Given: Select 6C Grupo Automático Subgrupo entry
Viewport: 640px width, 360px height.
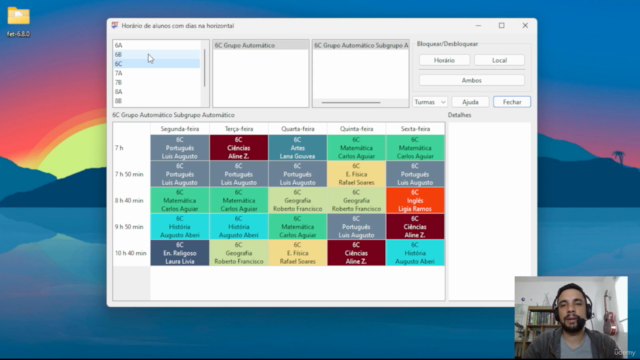Looking at the screenshot, I should coord(360,45).
